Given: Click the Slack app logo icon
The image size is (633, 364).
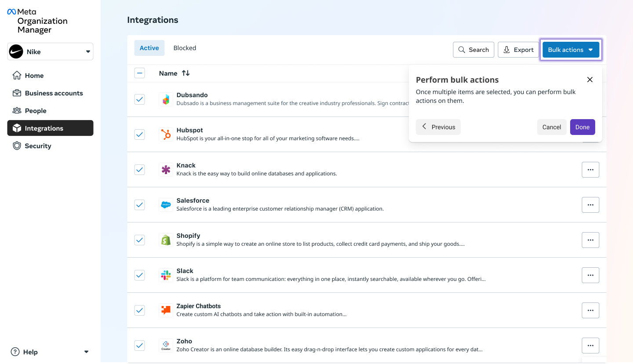Looking at the screenshot, I should (166, 275).
